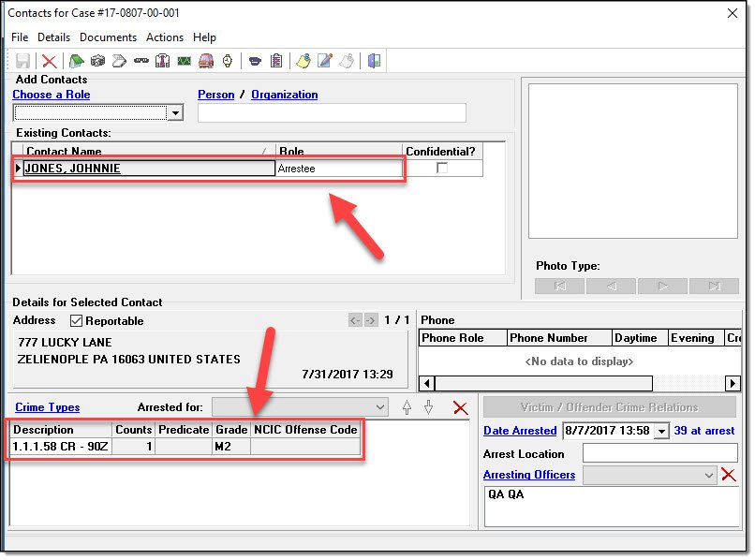Remove crime type with the red X
755x560 pixels.
[460, 407]
